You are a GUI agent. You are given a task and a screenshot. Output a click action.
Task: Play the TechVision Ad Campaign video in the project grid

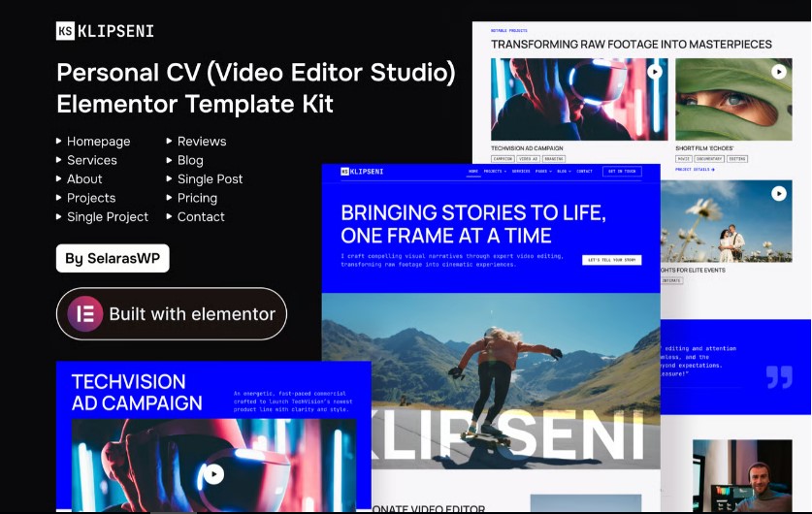tap(655, 72)
